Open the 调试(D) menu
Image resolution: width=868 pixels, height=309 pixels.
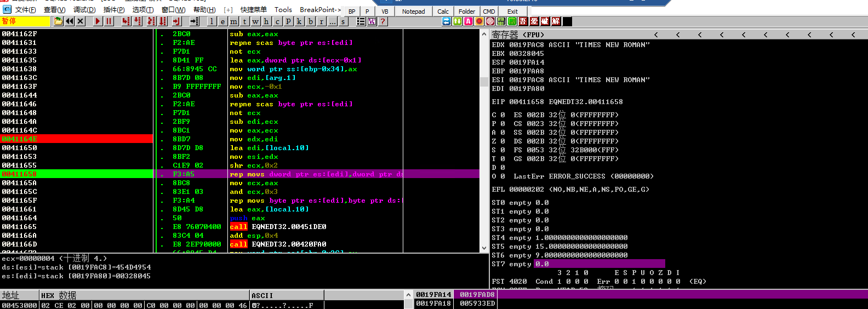coord(84,10)
